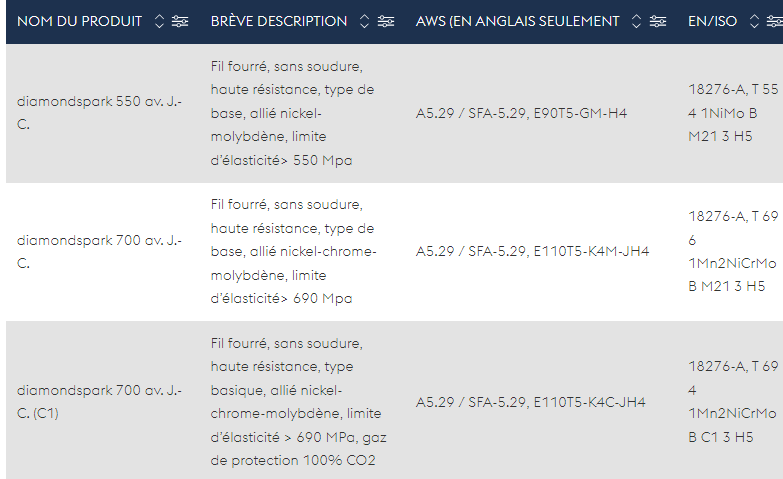
Task: Click the AWS (en anglais seulement) header
Action: (517, 21)
